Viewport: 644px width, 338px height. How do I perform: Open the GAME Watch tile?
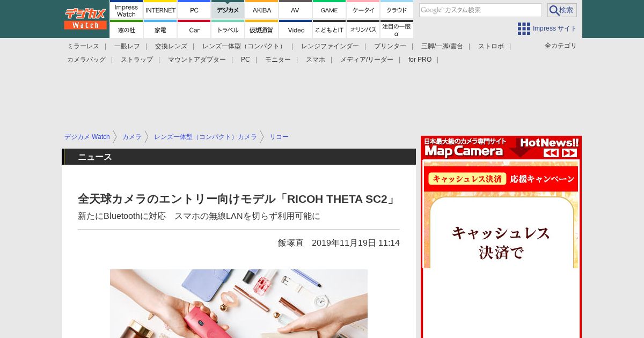pyautogui.click(x=330, y=10)
